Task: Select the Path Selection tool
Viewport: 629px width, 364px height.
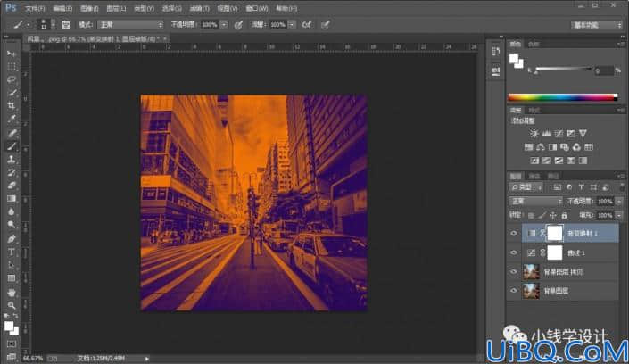Action: 12,265
